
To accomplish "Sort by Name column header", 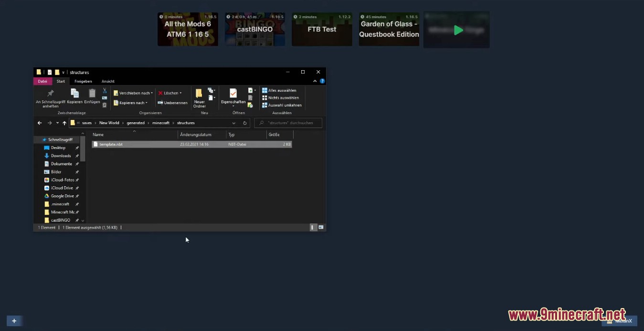I will (x=134, y=135).
